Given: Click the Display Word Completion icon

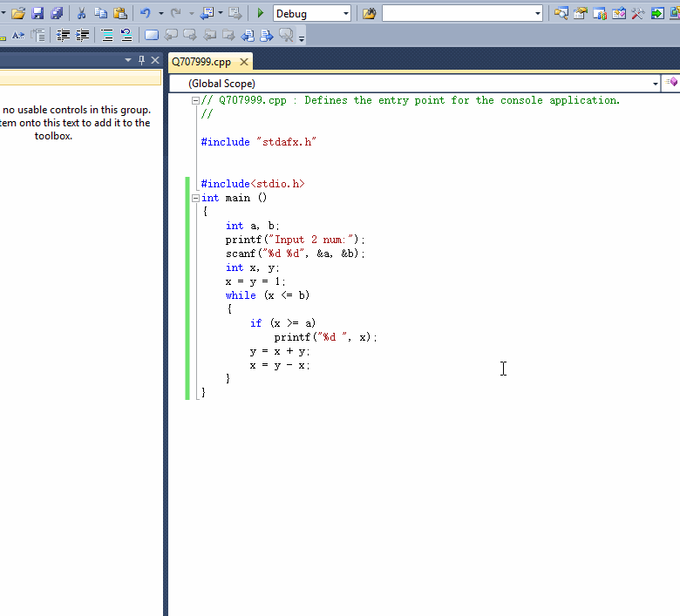Looking at the screenshot, I should (18, 35).
